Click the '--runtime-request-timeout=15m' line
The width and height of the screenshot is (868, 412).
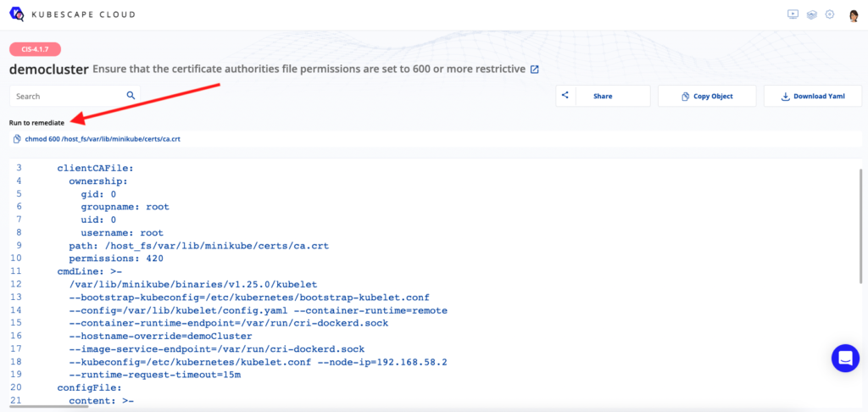tap(154, 375)
